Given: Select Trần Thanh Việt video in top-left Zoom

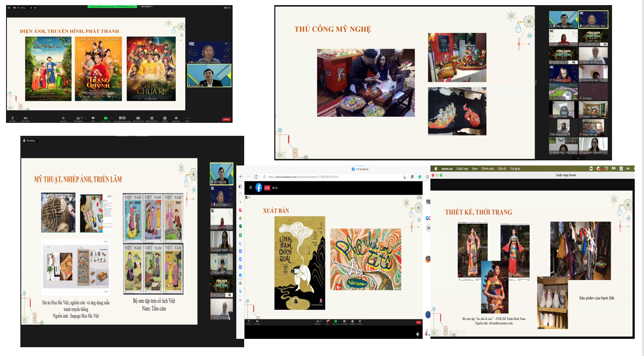Looking at the screenshot, I should click(x=208, y=76).
